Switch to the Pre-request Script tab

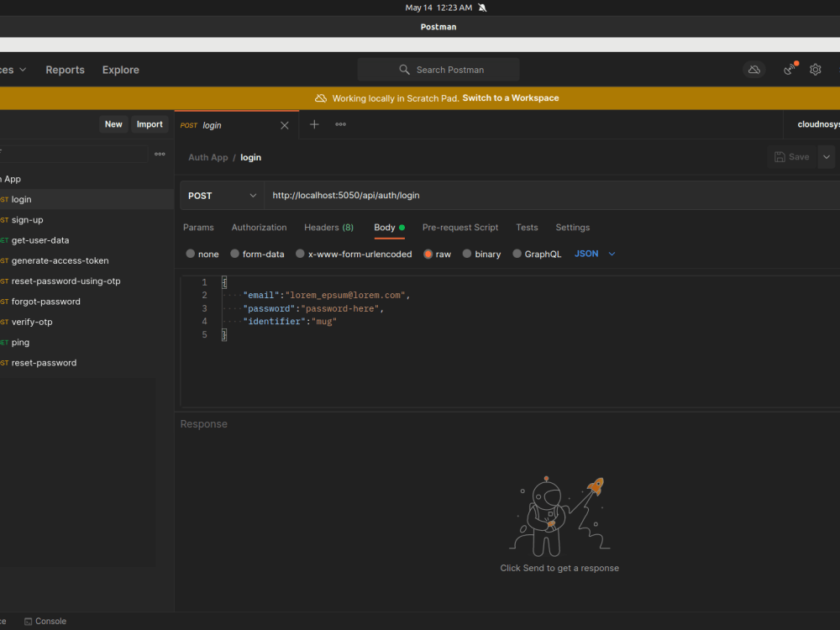coord(460,228)
